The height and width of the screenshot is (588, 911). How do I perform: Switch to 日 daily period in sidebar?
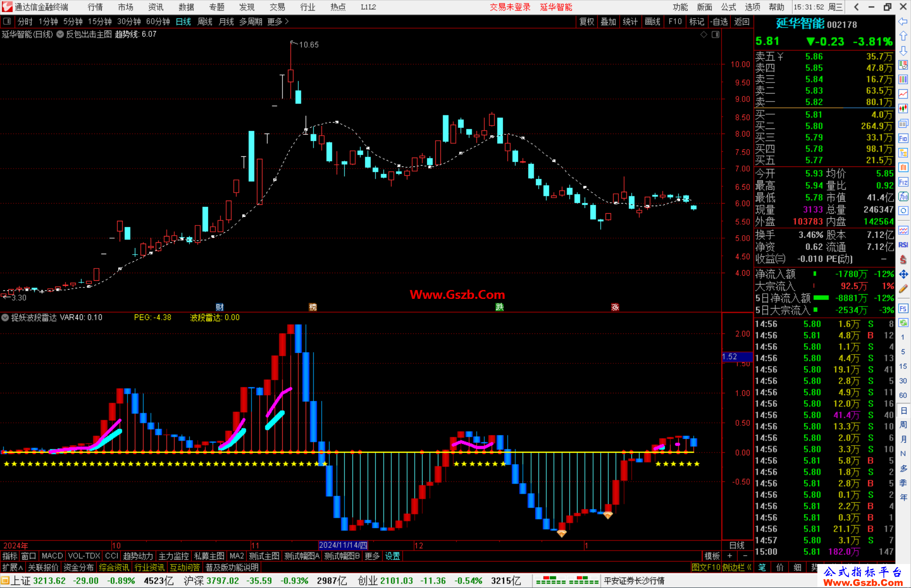903,410
